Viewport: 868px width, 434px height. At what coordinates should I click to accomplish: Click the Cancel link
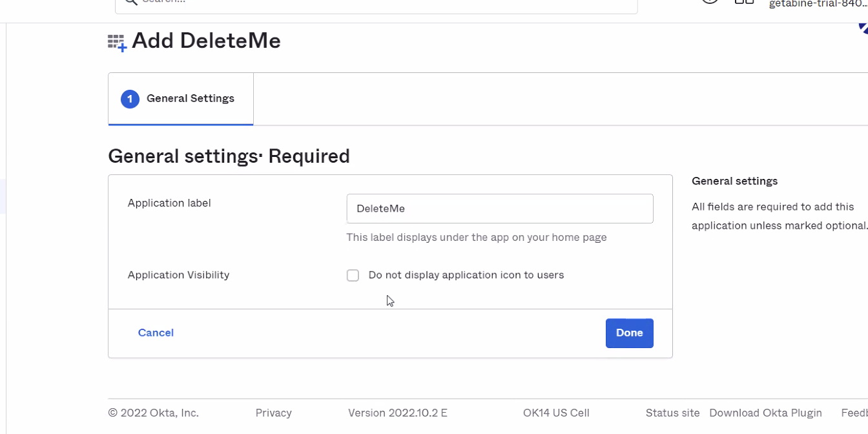pos(156,333)
